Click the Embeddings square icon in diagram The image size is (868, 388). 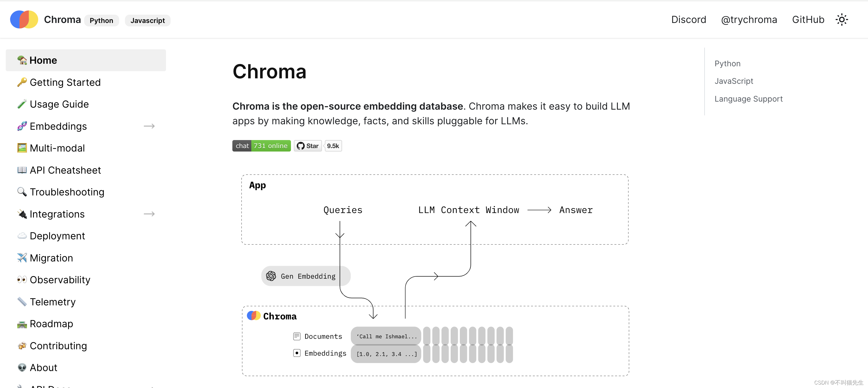[296, 353]
